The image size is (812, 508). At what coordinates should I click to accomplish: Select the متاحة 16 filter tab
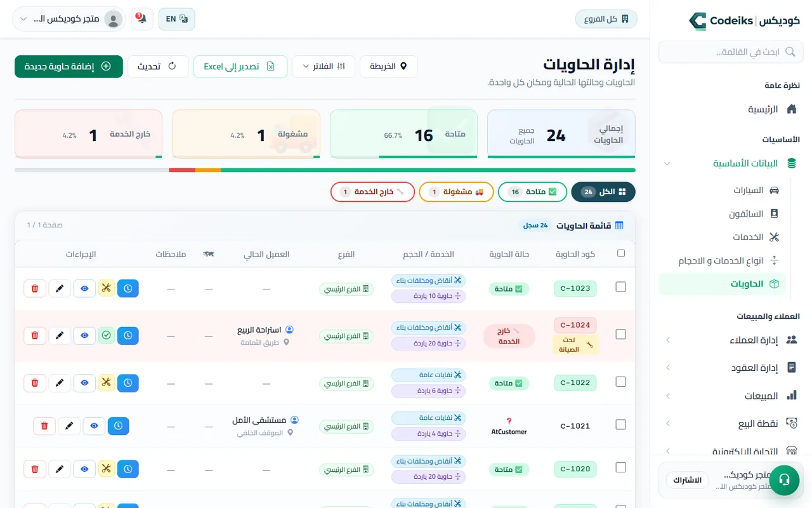[x=532, y=192]
